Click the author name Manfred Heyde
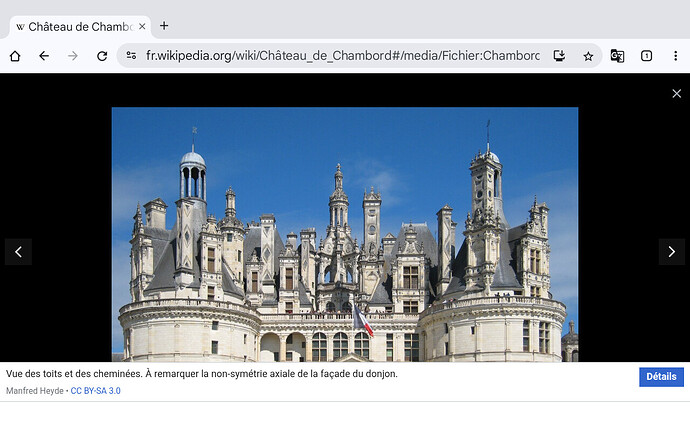 [x=35, y=391]
